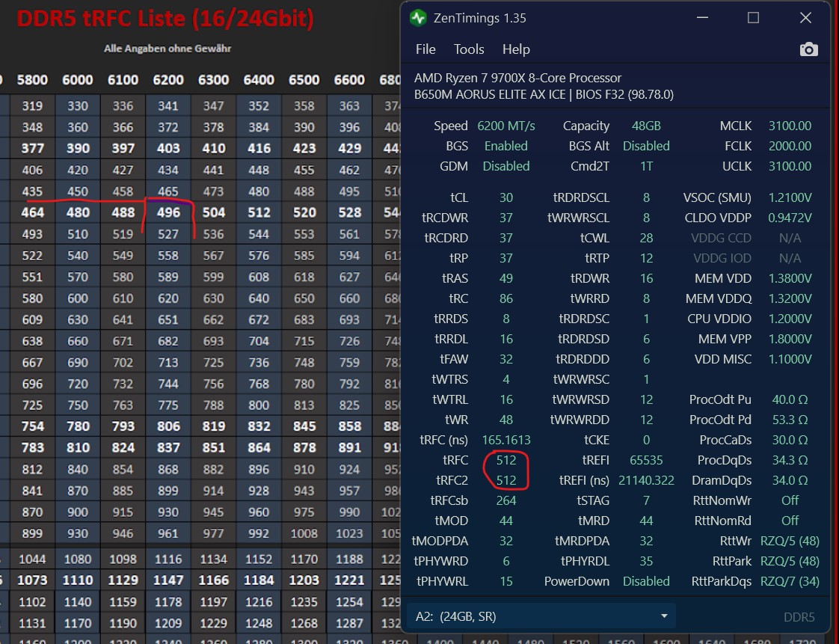The width and height of the screenshot is (839, 644).
Task: Click the AMD Ryzen 7 9700X processor name
Action: pos(517,78)
